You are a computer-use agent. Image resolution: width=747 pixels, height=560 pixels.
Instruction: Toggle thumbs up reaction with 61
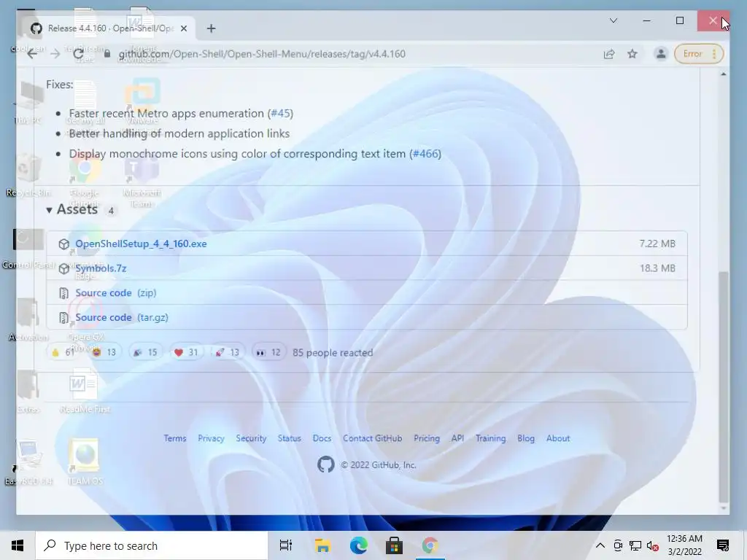[x=64, y=352]
